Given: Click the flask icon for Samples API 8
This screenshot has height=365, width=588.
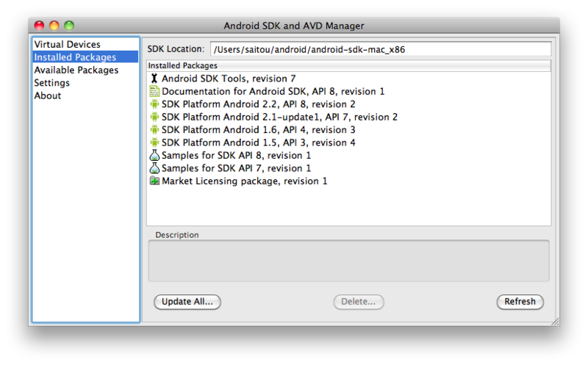Looking at the screenshot, I should point(154,155).
